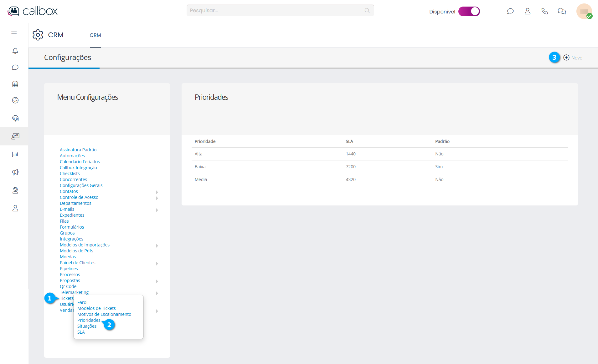Image resolution: width=598 pixels, height=364 pixels.
Task: Click the Novo button
Action: [x=573, y=58]
